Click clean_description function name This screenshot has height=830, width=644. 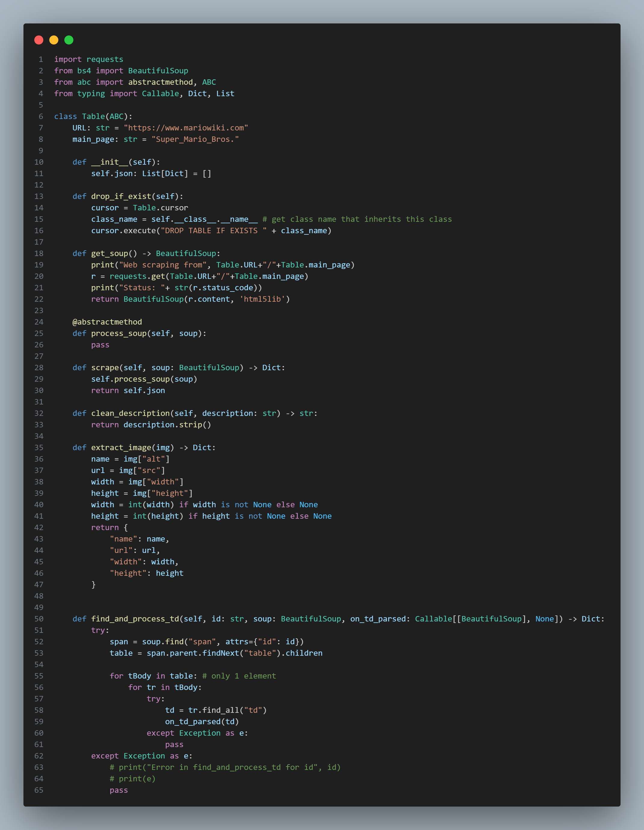[x=130, y=413]
